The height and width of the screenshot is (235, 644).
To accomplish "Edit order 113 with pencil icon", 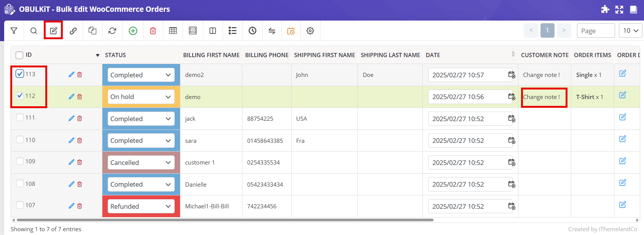I will point(71,75).
